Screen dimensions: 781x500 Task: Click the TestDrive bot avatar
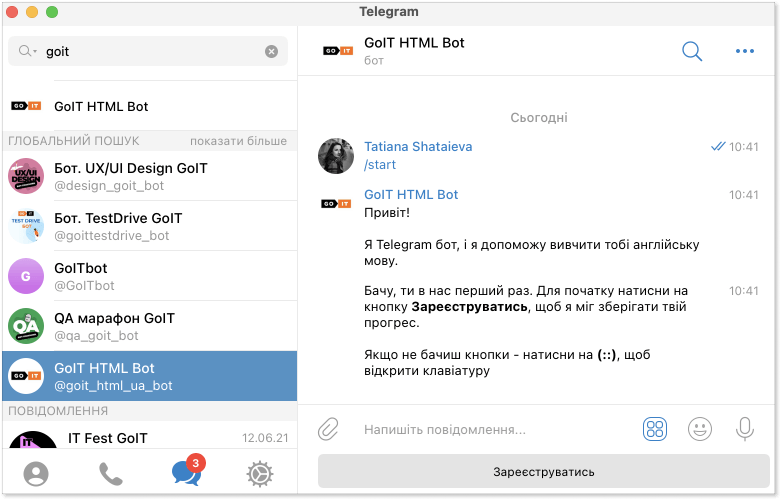(x=26, y=226)
